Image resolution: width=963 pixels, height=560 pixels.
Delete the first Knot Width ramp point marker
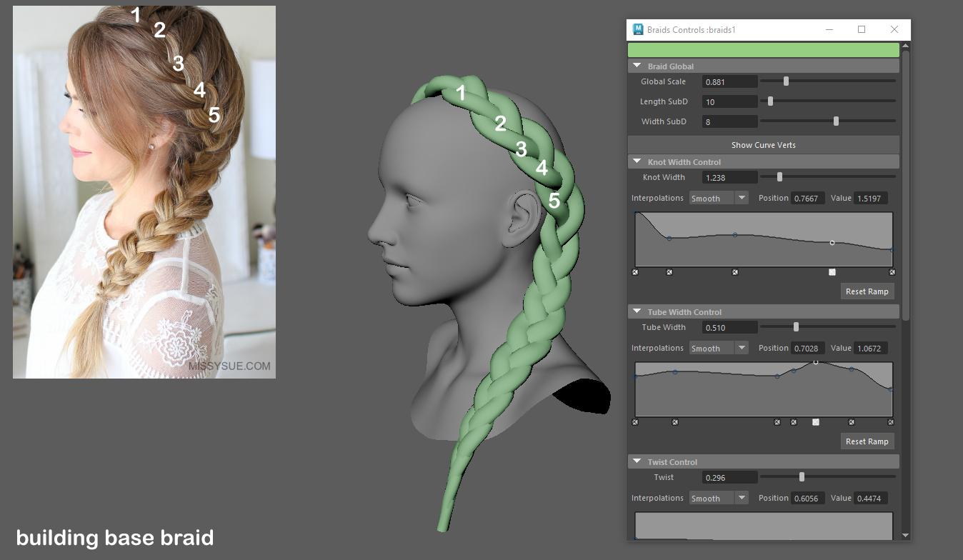pos(635,272)
